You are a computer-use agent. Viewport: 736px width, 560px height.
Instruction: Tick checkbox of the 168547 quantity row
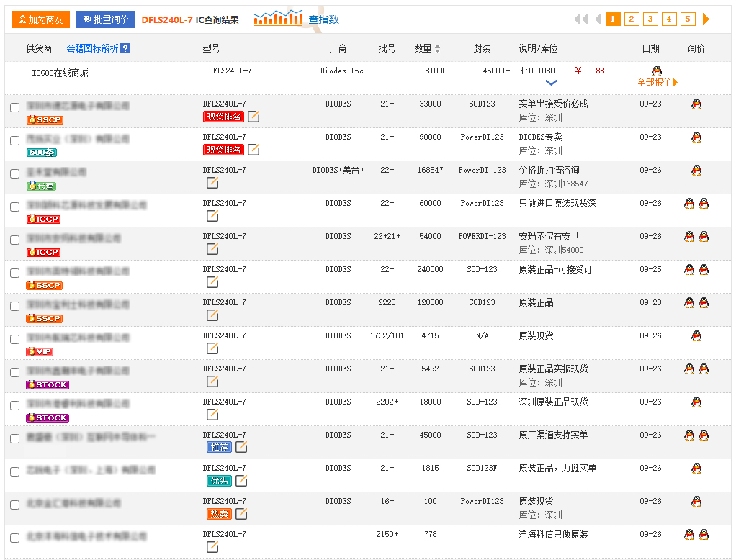pyautogui.click(x=15, y=173)
